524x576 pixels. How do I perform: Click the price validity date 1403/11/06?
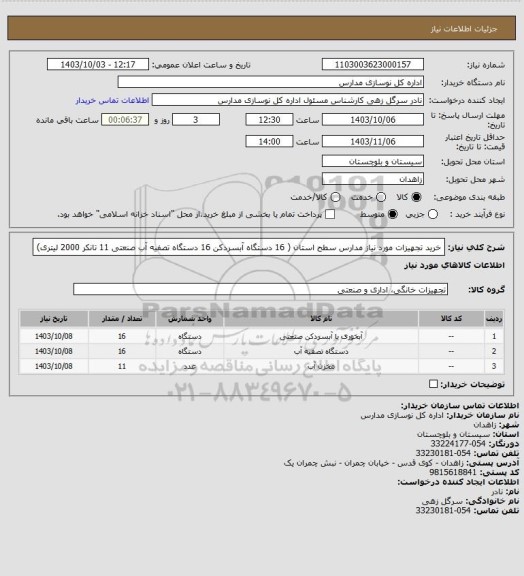373,141
